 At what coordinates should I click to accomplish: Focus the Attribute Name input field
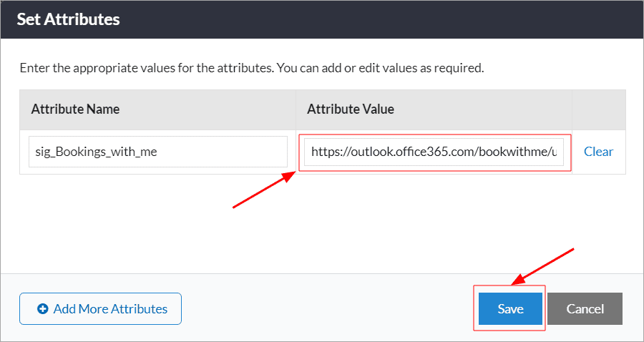(158, 152)
